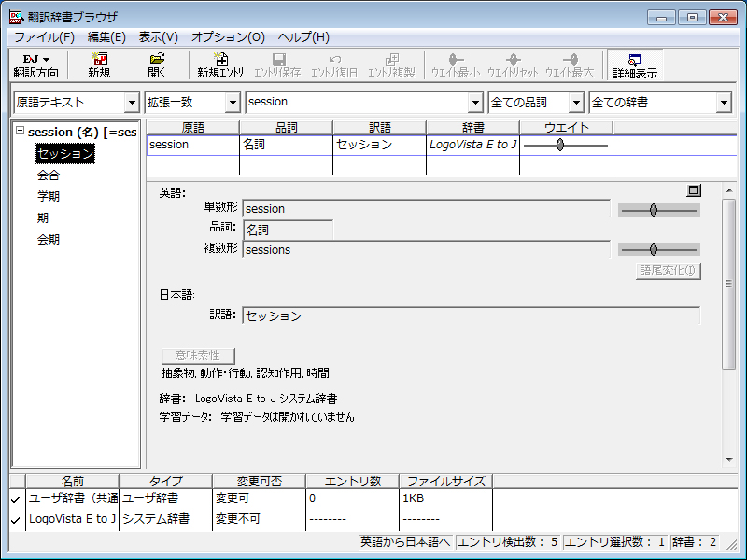The image size is (747, 560).
Task: Open the 原語テキスト dropdown
Action: point(131,102)
